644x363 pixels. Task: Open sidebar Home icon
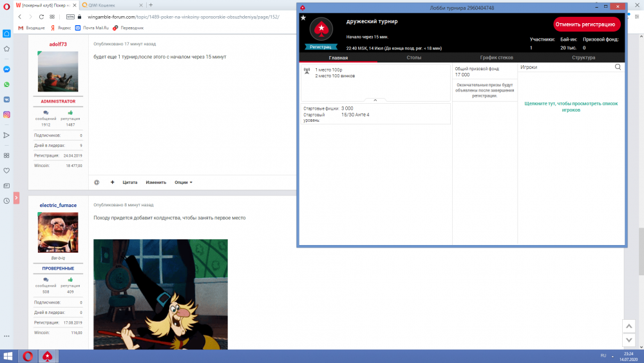click(x=6, y=34)
